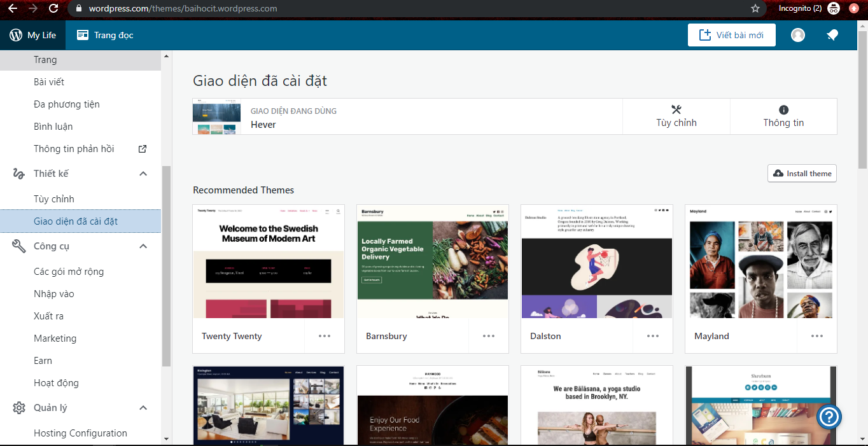This screenshot has height=446, width=868.
Task: Click the WordPress logo next to My Life
Action: (x=16, y=35)
